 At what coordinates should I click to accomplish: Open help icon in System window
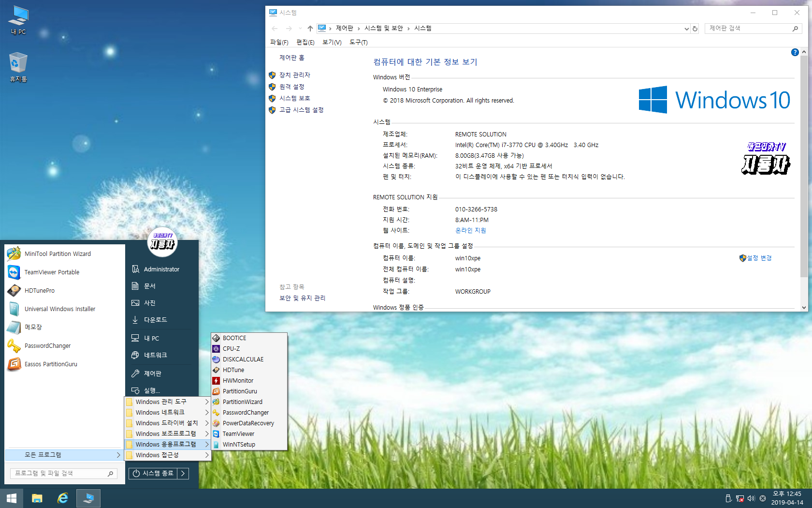[795, 52]
